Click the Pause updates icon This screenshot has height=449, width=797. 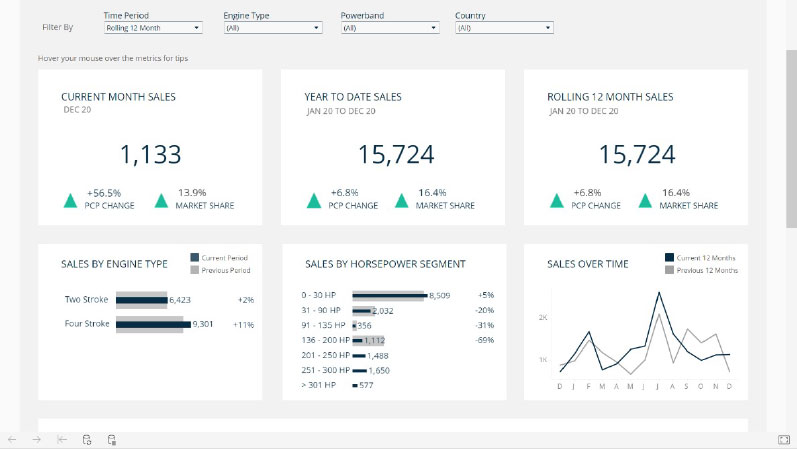112,439
